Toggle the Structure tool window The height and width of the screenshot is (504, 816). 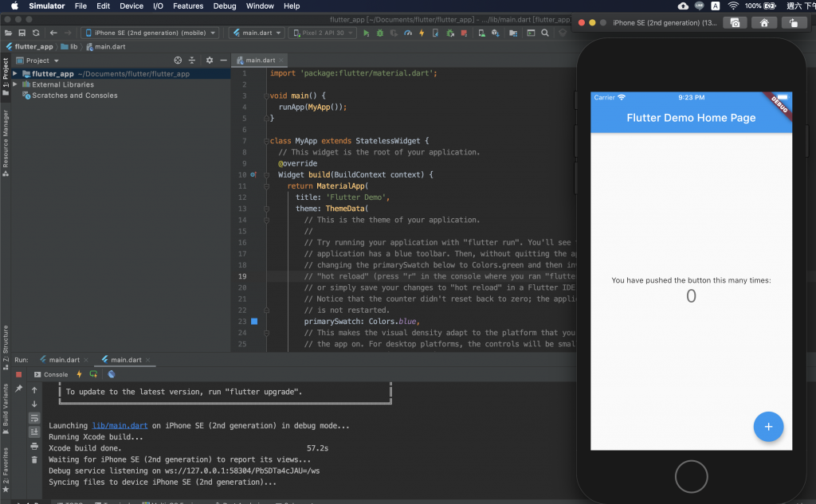pos(6,347)
